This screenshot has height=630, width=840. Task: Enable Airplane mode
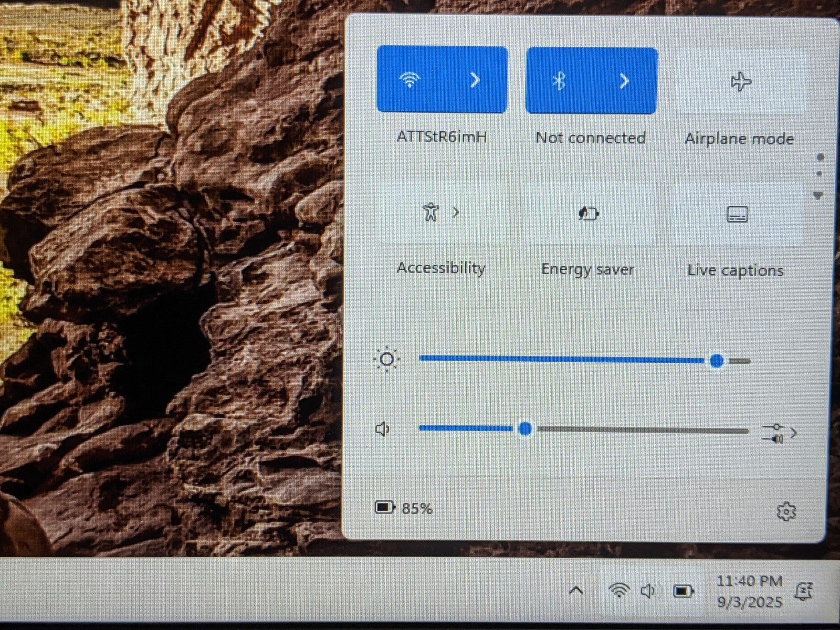740,82
